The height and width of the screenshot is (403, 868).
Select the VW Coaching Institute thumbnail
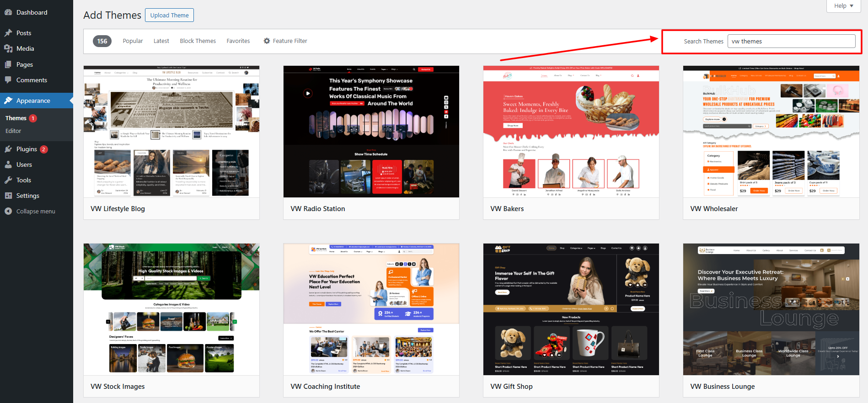[371, 309]
